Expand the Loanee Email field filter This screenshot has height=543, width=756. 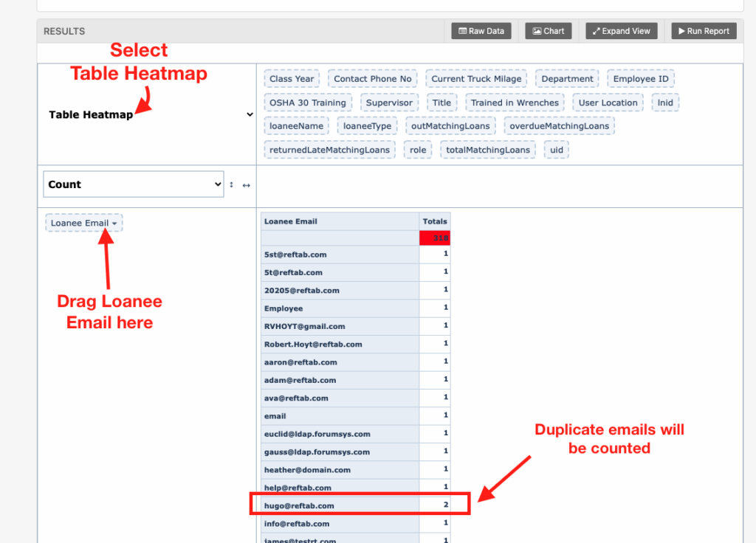pyautogui.click(x=114, y=224)
